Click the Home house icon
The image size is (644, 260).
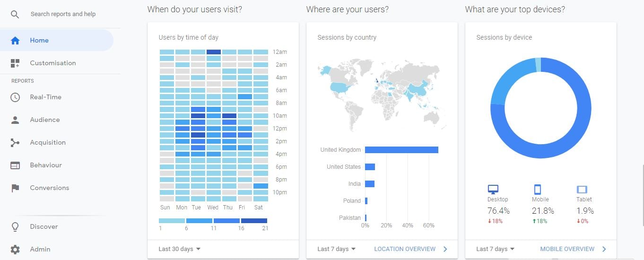pos(15,41)
